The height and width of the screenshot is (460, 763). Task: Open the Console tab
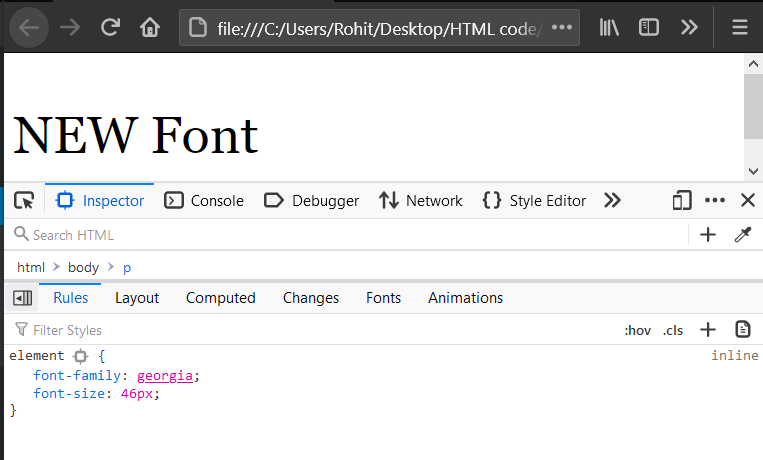(x=204, y=201)
